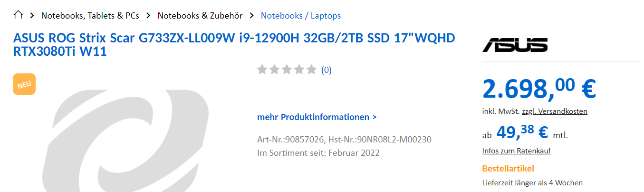Expand chevron after the home icon

(32, 16)
